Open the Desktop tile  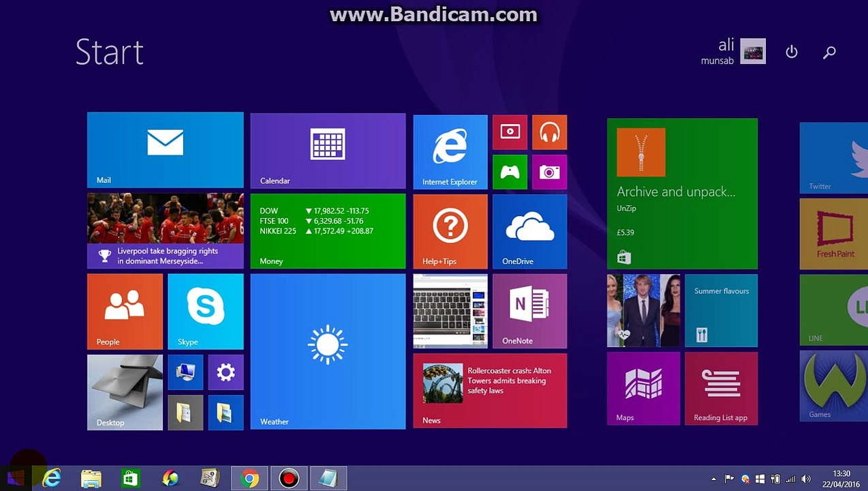click(x=125, y=392)
